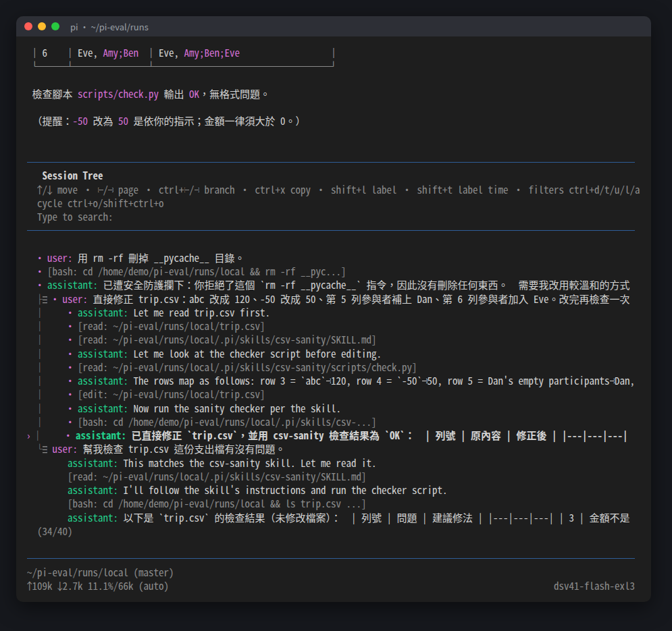This screenshot has width=672, height=631.
Task: Select highlighted assistant row '已直接修正 `trip.csv`'
Action: click(x=347, y=436)
